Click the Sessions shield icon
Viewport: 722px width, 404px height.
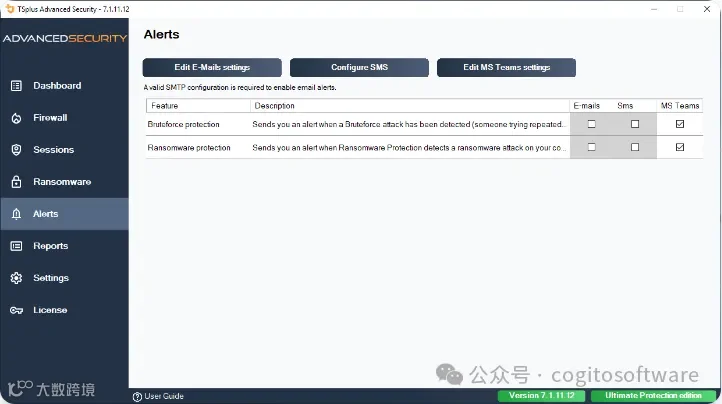coord(16,150)
